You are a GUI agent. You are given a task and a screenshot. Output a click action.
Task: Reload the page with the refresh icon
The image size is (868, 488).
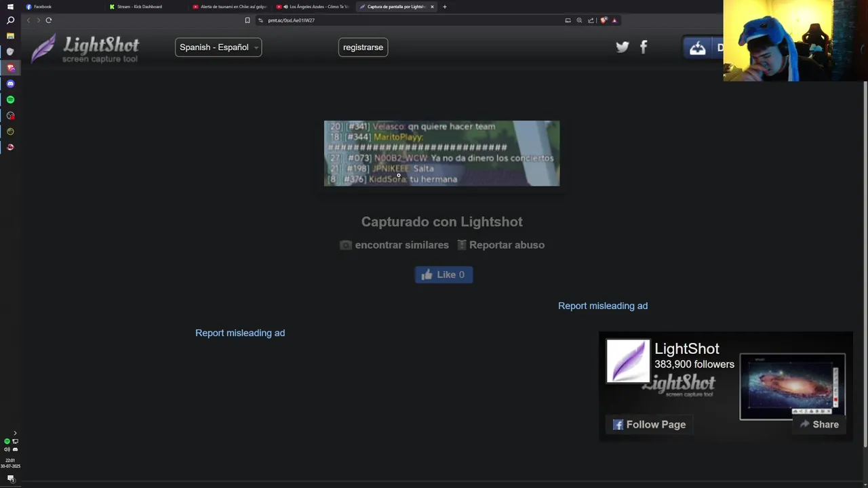pyautogui.click(x=49, y=20)
